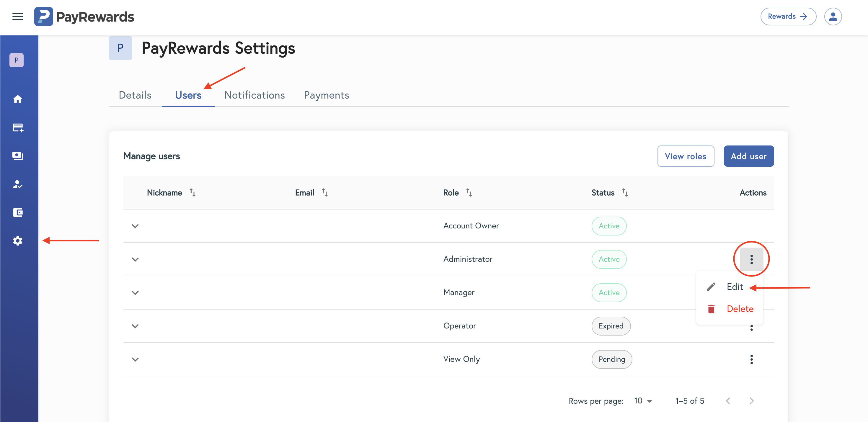The height and width of the screenshot is (422, 868).
Task: Click the wallet icon in sidebar
Action: coord(17,212)
